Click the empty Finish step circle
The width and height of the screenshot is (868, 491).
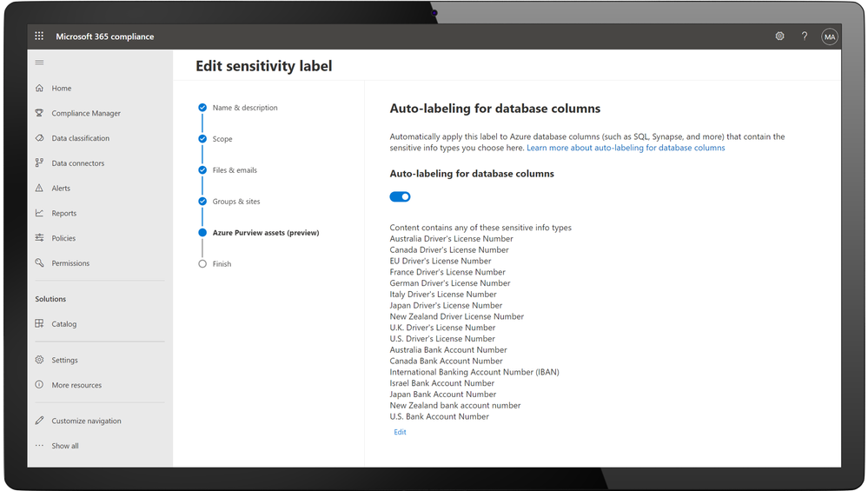(x=202, y=263)
